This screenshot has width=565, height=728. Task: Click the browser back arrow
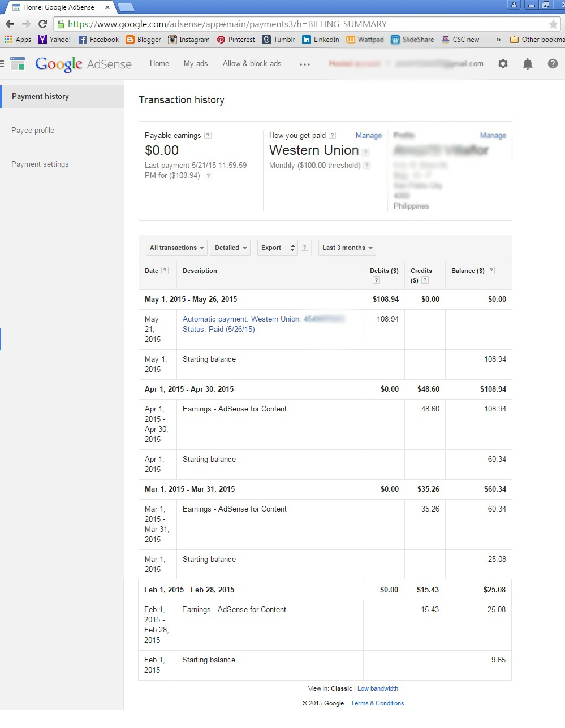point(10,24)
